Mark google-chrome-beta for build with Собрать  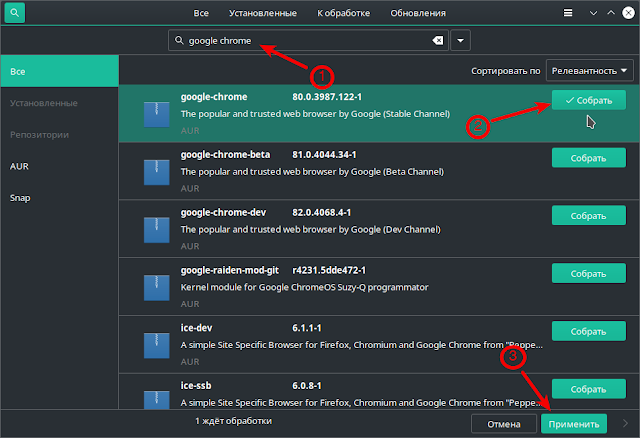tap(589, 158)
